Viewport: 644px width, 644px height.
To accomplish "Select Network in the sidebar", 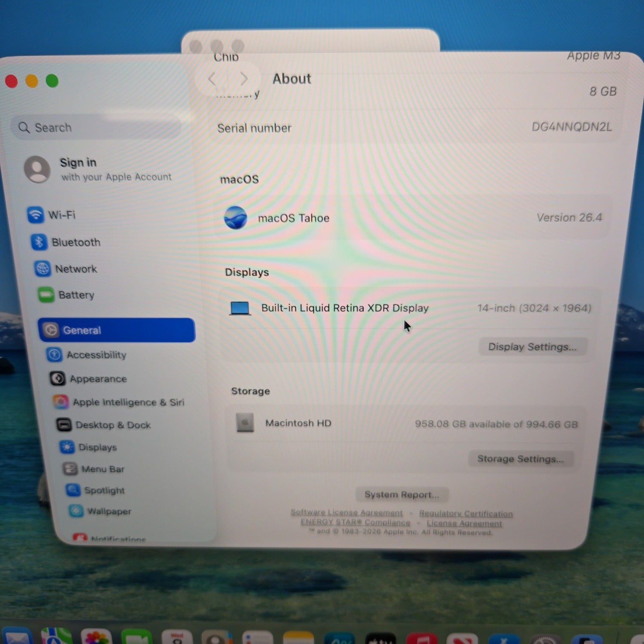I will coord(76,269).
